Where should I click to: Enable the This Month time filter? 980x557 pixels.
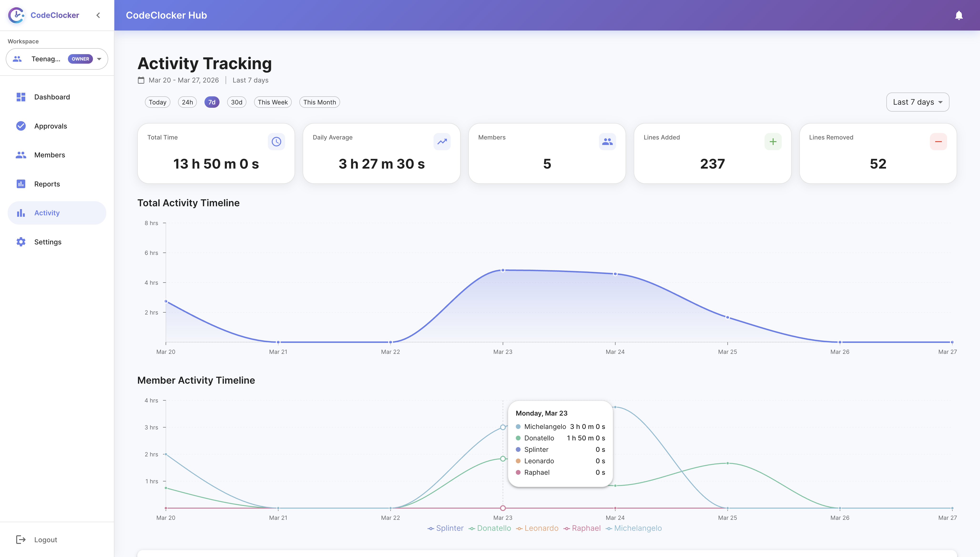320,102
